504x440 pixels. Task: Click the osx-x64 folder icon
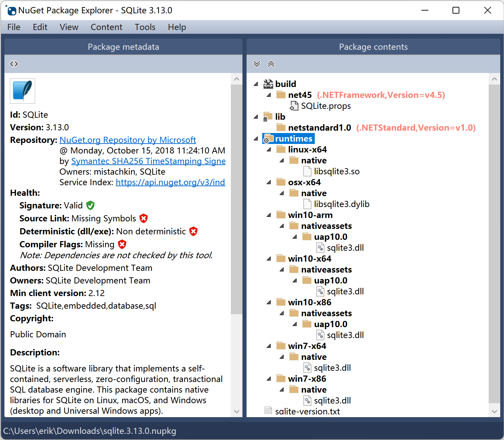281,182
